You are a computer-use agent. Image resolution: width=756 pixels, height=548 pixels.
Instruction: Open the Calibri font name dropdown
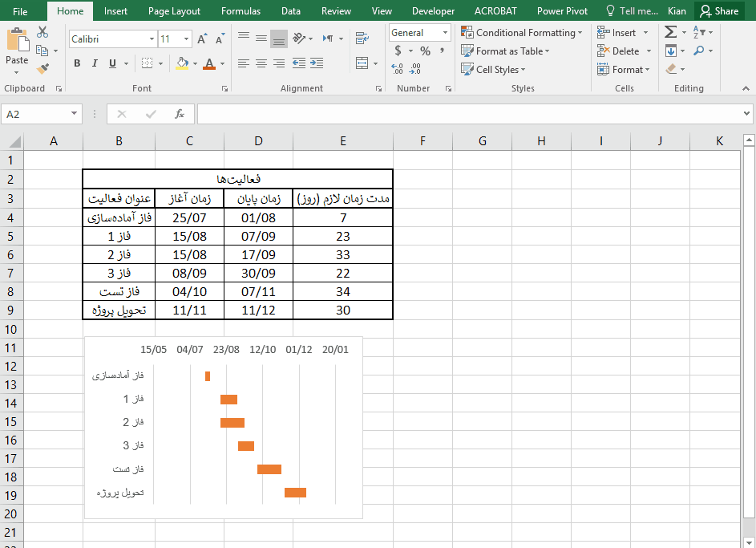(152, 39)
